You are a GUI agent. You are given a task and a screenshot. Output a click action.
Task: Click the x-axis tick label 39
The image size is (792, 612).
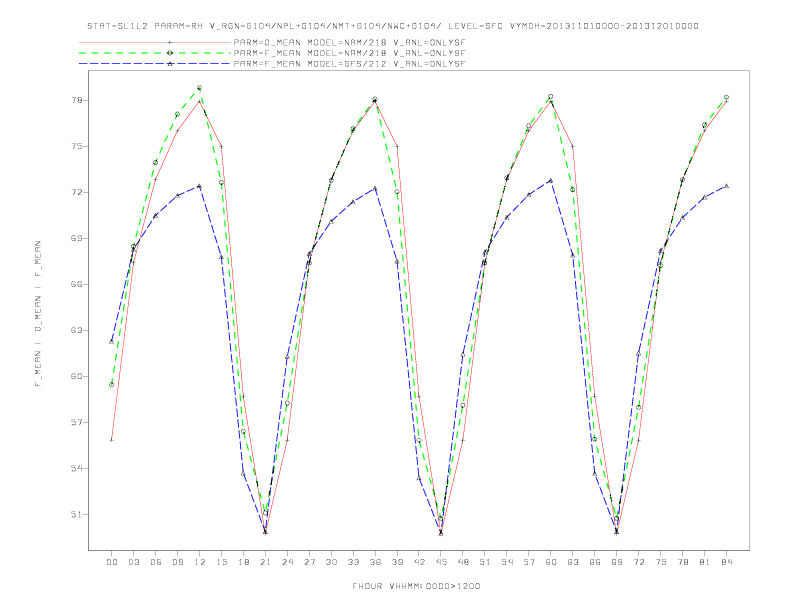(x=397, y=562)
